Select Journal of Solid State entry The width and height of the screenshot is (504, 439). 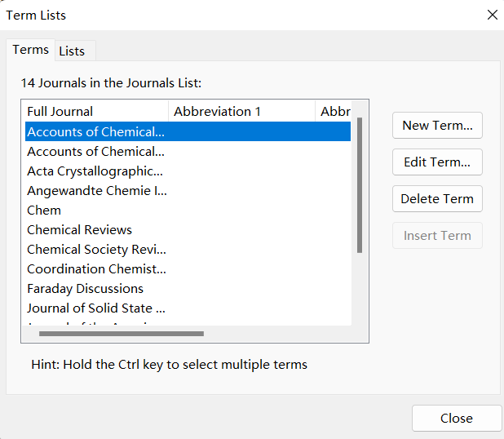click(x=188, y=308)
